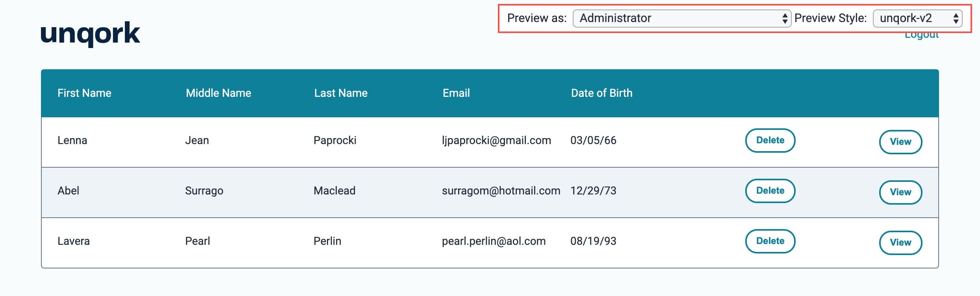Screen dimensions: 980x296
Task: View the Lavera Perlin record
Action: (900, 242)
